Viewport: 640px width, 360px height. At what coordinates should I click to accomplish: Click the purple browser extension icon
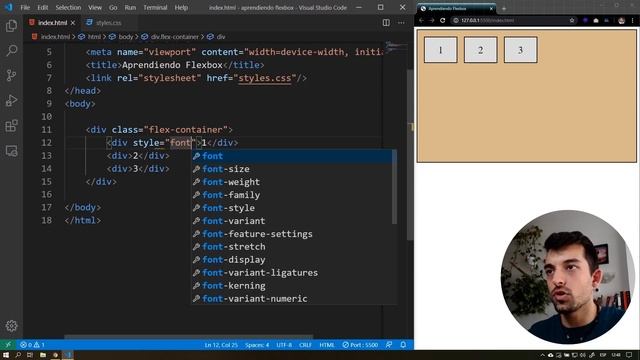585,20
